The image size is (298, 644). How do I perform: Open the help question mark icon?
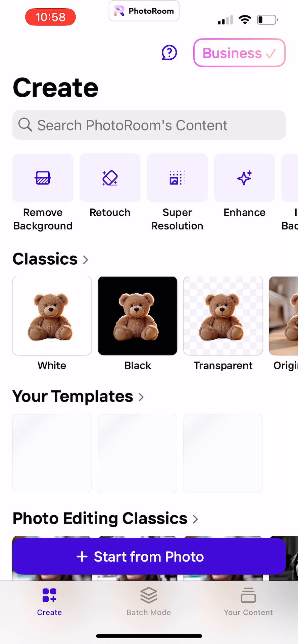[x=169, y=53]
